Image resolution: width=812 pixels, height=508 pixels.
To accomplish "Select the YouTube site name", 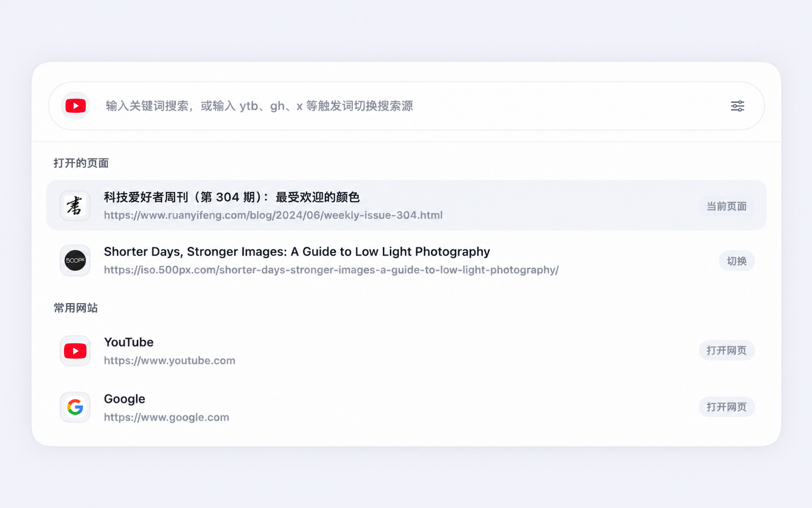I will point(129,342).
